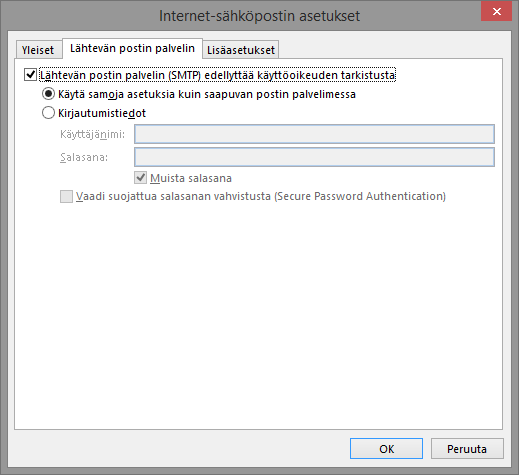This screenshot has height=475, width=519.
Task: Click into the Käyttäjänimi text field
Action: click(x=314, y=134)
